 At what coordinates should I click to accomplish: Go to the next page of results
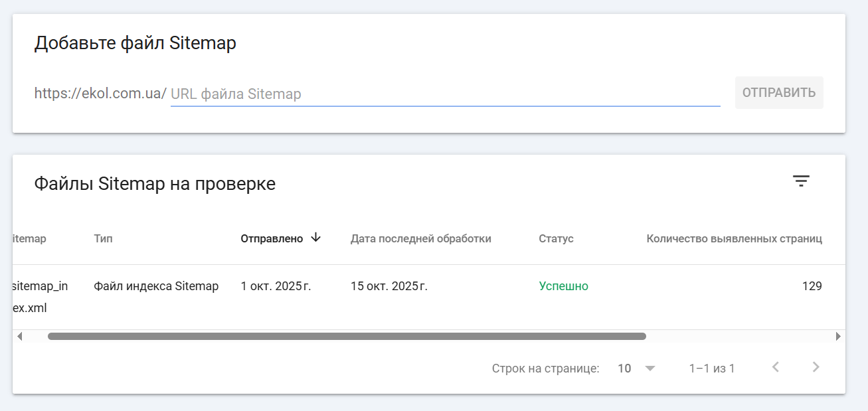coord(816,367)
